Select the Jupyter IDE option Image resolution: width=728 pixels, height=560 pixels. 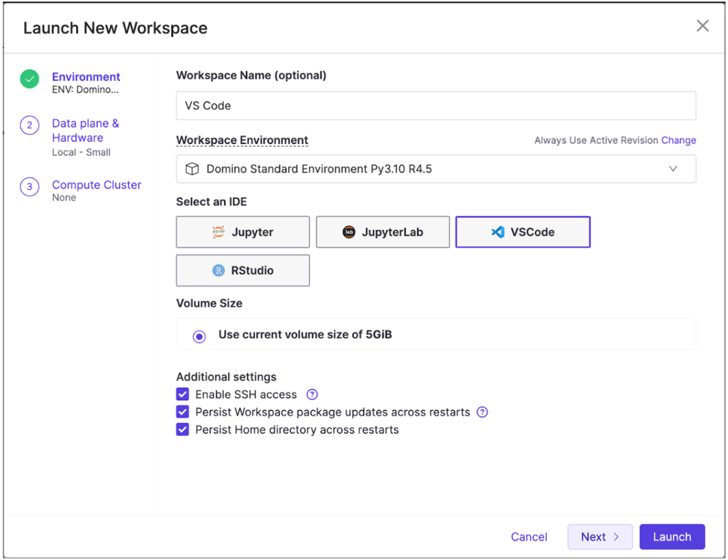click(243, 232)
